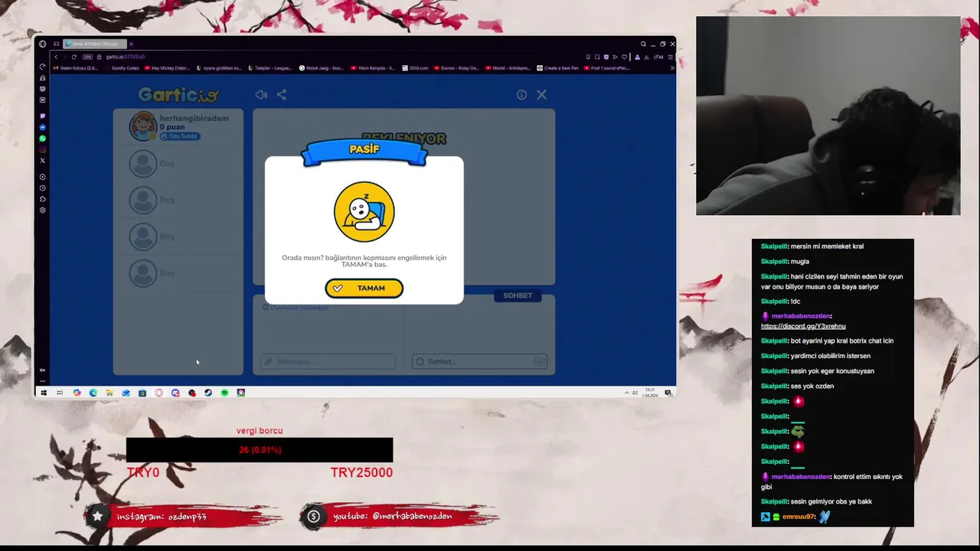Screen dimensions: 980x551
Task: Click the heart bookmark icon in address bar
Action: (624, 57)
